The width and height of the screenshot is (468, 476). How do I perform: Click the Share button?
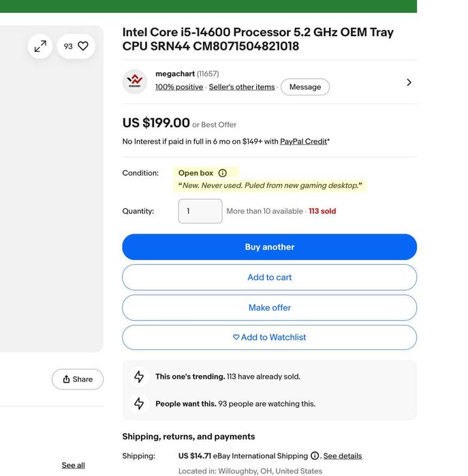pos(78,379)
